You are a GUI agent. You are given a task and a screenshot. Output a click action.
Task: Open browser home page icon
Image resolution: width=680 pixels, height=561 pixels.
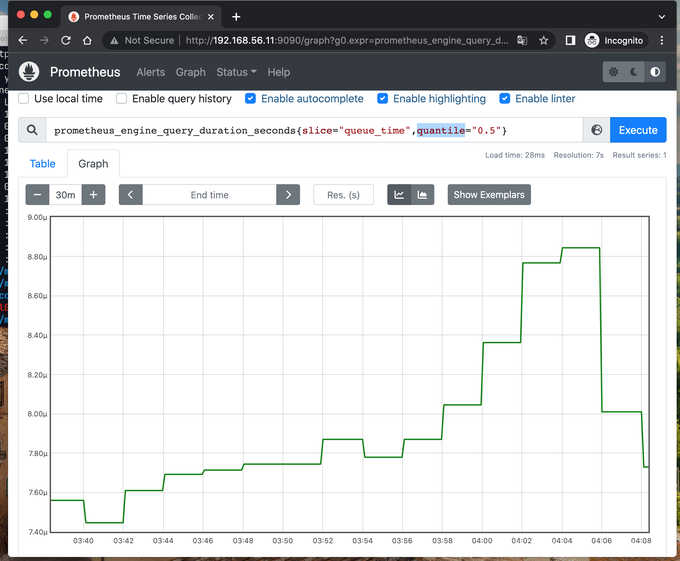[87, 40]
